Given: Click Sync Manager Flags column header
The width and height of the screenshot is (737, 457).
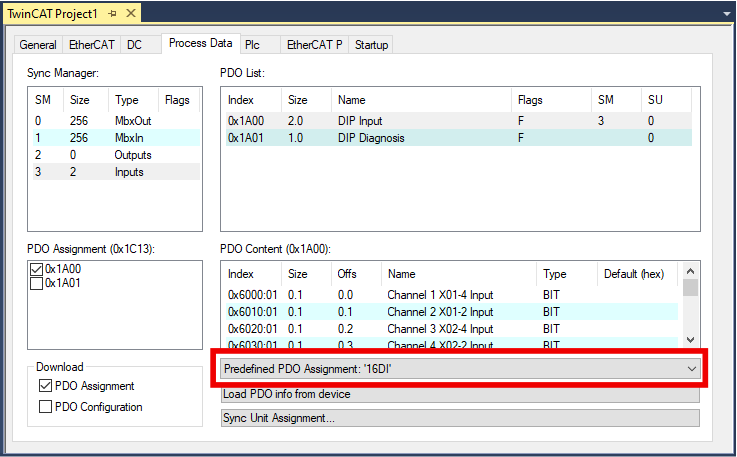Looking at the screenshot, I should tap(179, 100).
